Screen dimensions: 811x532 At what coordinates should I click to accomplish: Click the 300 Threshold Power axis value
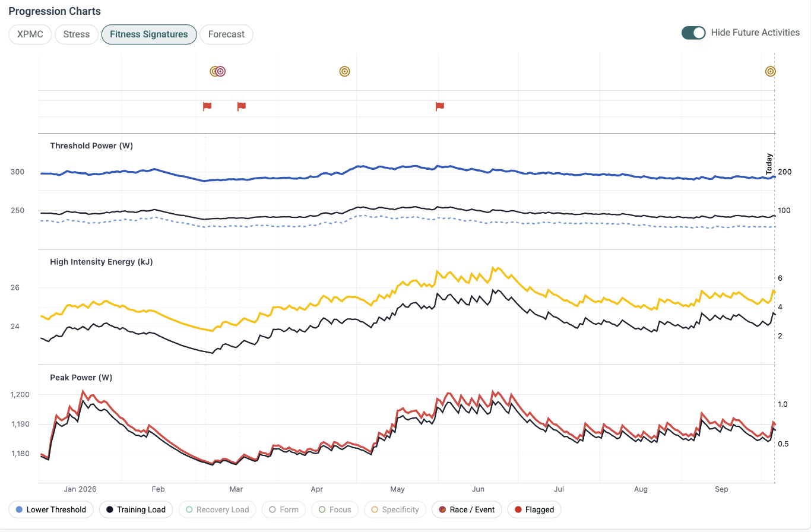click(x=17, y=172)
